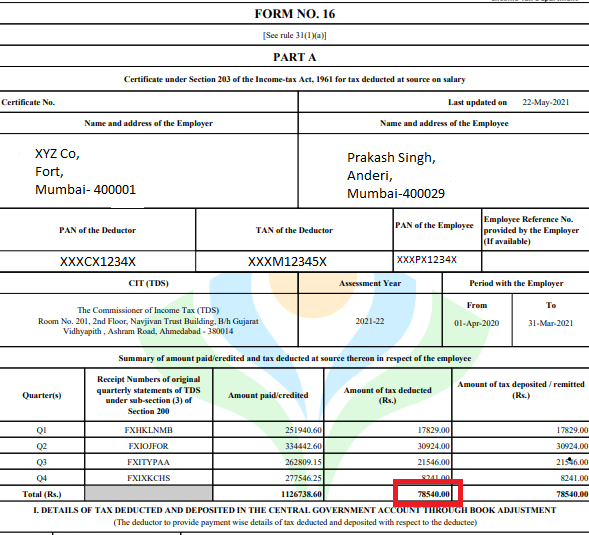Click the Total (Rs.) row label
Screen dimensions: 589x535
click(x=42, y=494)
